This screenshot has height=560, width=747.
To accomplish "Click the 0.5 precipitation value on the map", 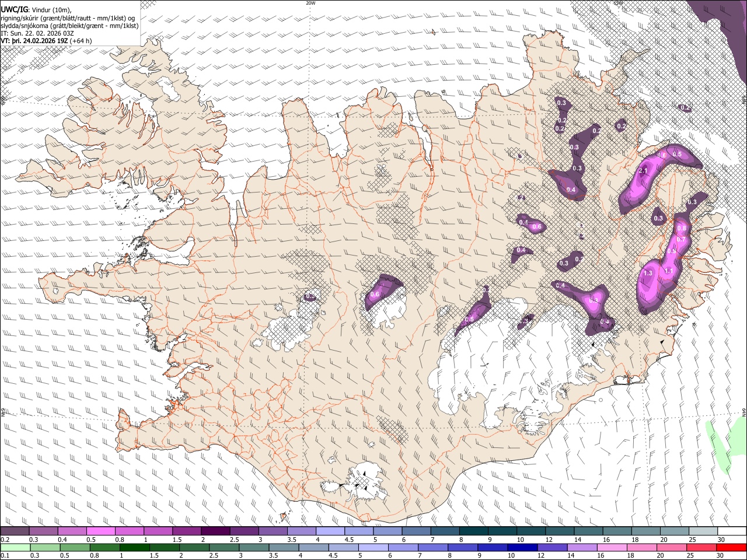I will pos(677,154).
